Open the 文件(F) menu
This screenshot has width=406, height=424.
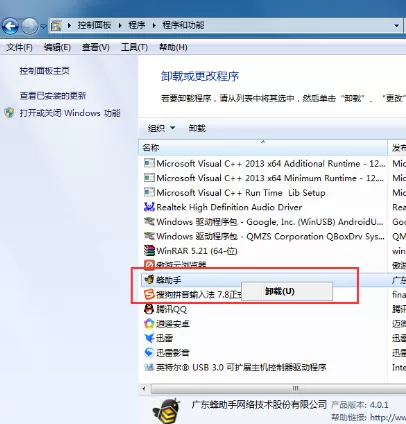click(x=19, y=47)
